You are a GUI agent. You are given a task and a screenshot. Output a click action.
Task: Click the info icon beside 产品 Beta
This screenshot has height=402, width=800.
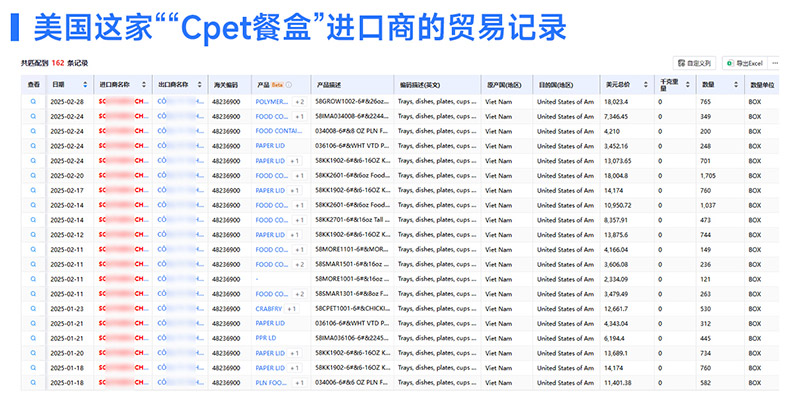289,85
